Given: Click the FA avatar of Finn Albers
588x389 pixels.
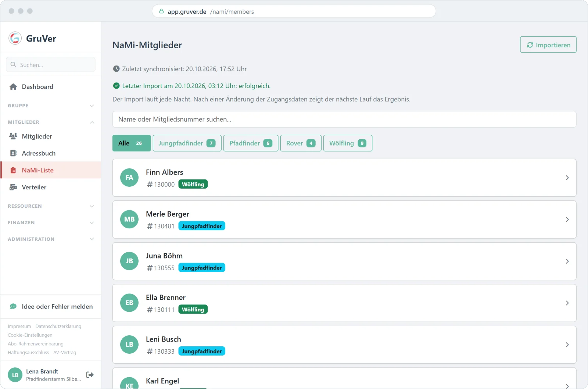Looking at the screenshot, I should click(x=129, y=178).
